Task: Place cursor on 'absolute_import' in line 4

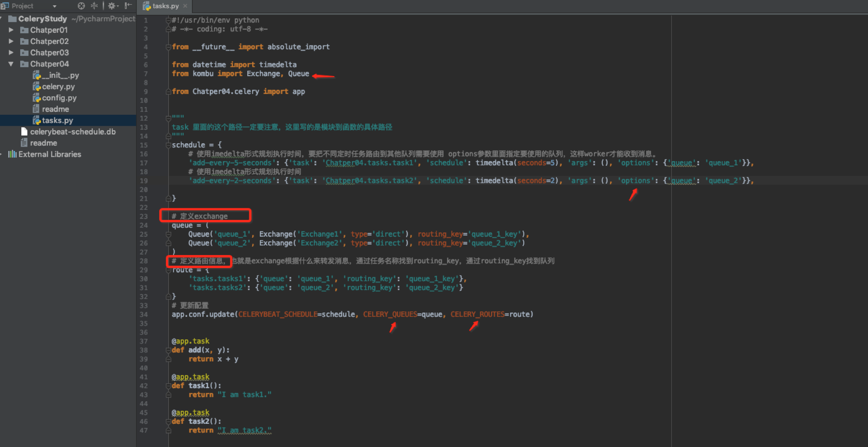Action: [298, 47]
